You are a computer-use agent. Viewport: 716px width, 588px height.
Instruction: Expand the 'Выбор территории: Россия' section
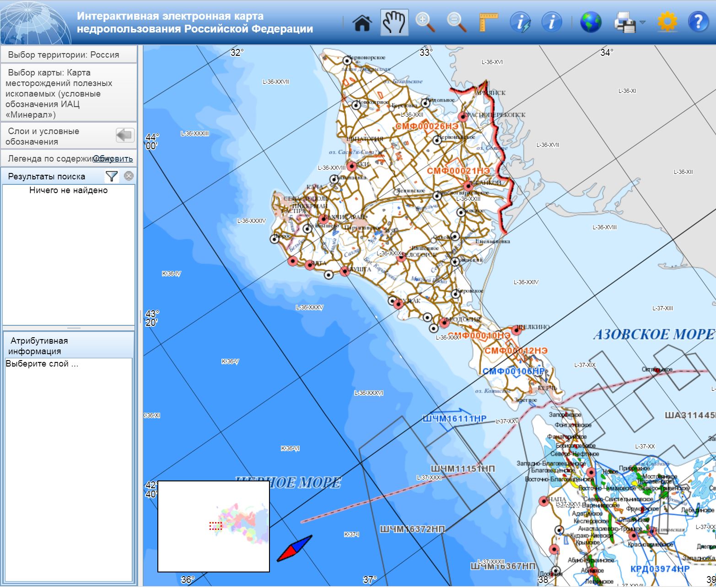point(64,54)
